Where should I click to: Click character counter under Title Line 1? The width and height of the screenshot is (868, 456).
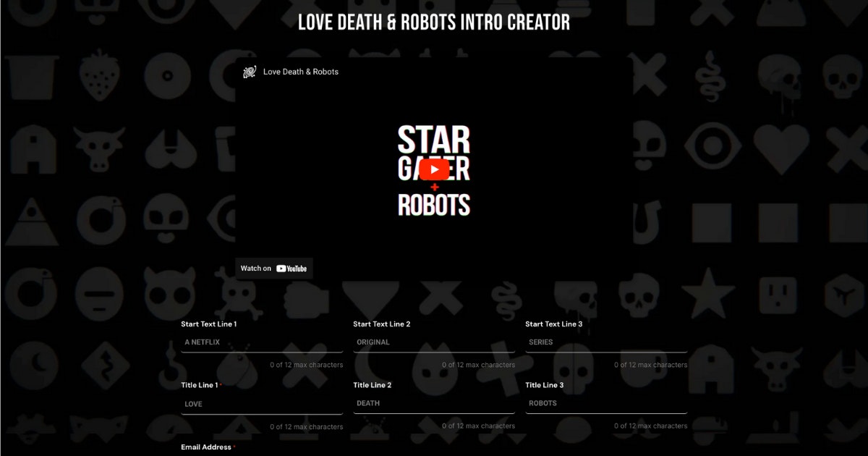coord(307,427)
